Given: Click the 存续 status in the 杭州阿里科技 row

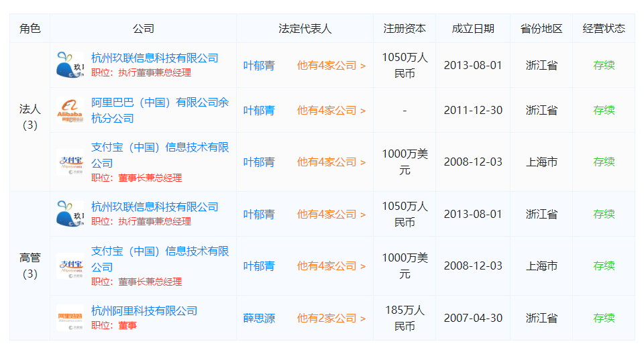Looking at the screenshot, I should click(x=603, y=318).
